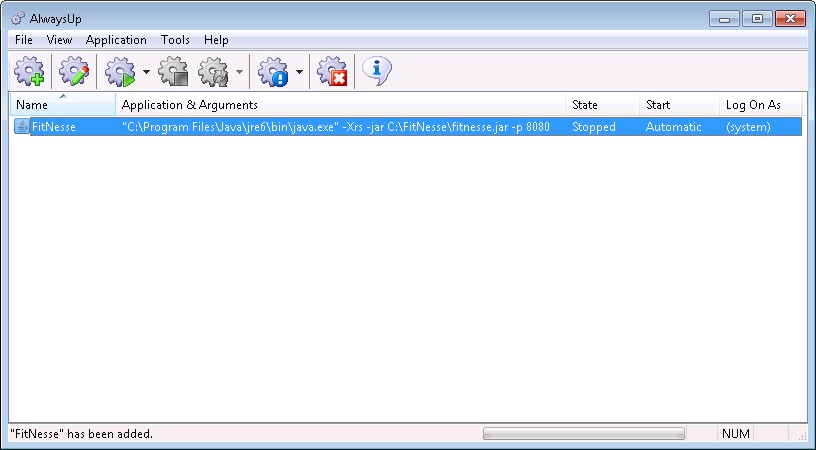This screenshot has width=816, height=450.
Task: Open the View menu
Action: point(59,40)
